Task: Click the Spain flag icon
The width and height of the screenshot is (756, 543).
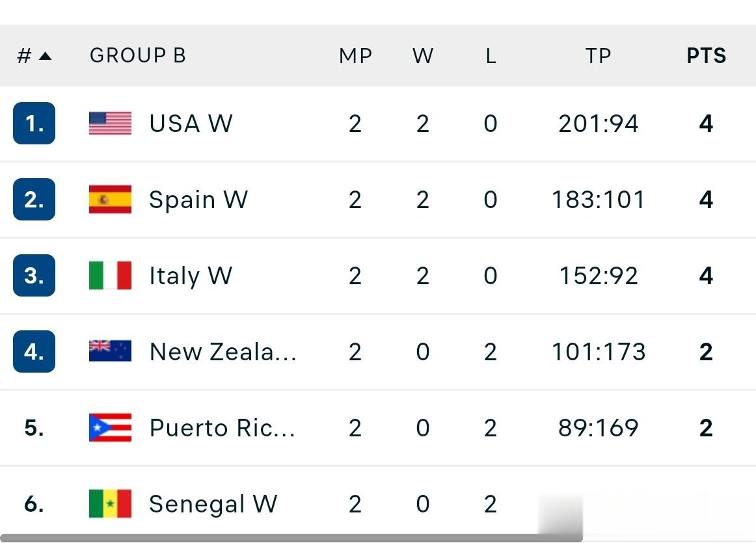Action: point(110,200)
